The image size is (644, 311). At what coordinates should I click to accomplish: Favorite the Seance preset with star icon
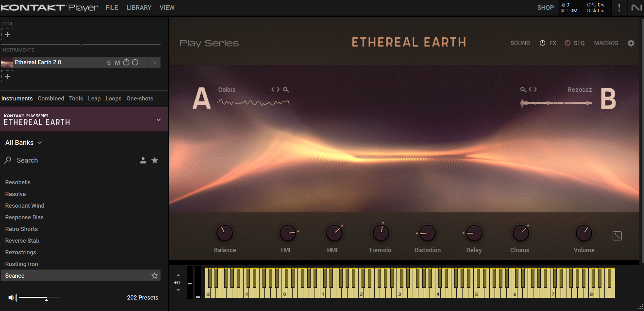coord(155,276)
